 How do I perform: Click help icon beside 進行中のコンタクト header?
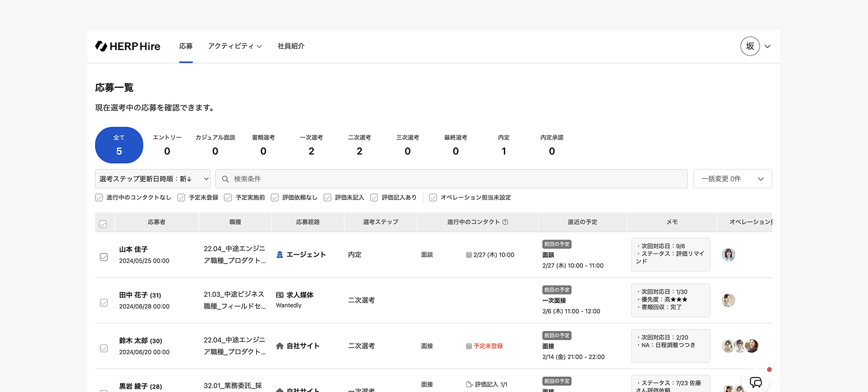tap(505, 222)
